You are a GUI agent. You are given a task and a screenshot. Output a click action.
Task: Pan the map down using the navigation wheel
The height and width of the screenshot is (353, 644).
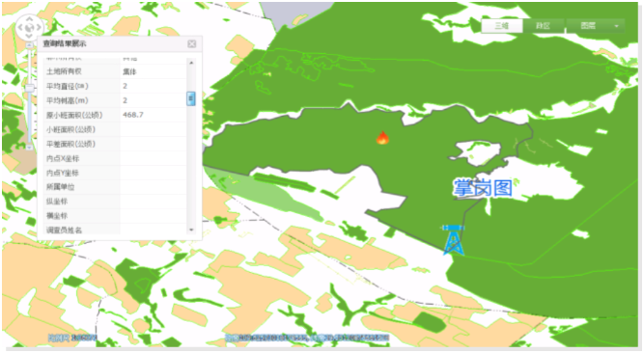[29, 37]
